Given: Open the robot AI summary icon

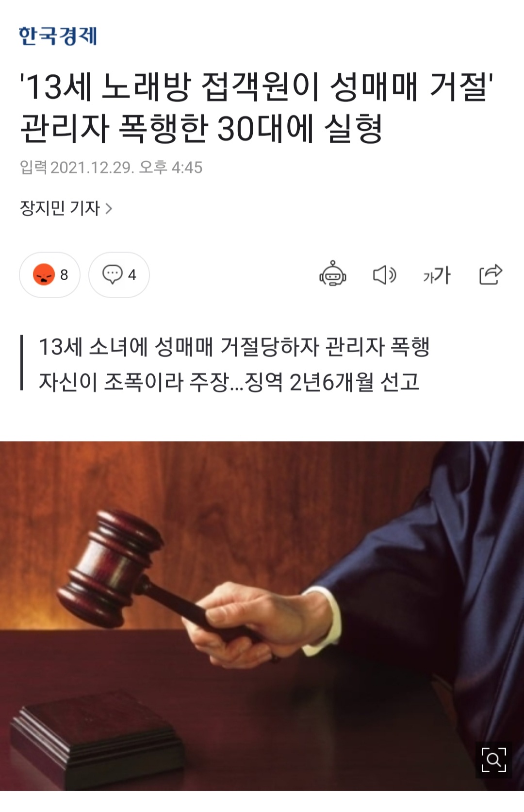Looking at the screenshot, I should click(332, 274).
